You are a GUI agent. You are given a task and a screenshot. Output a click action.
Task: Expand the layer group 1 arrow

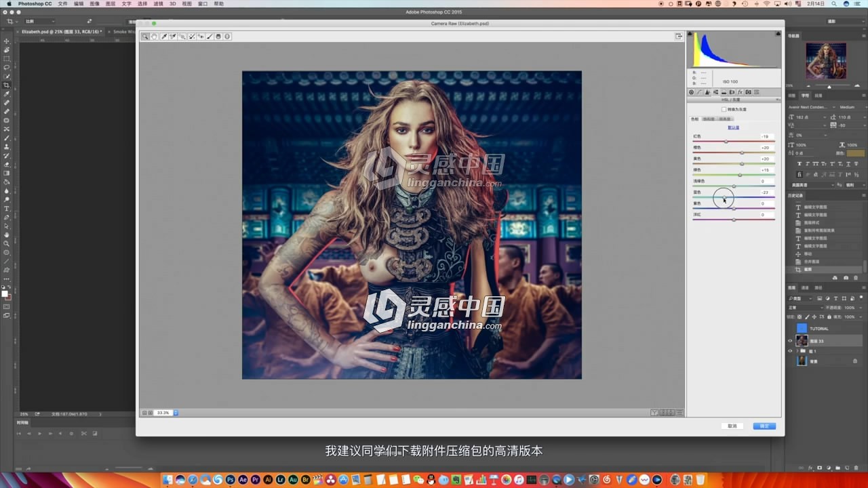pos(797,351)
